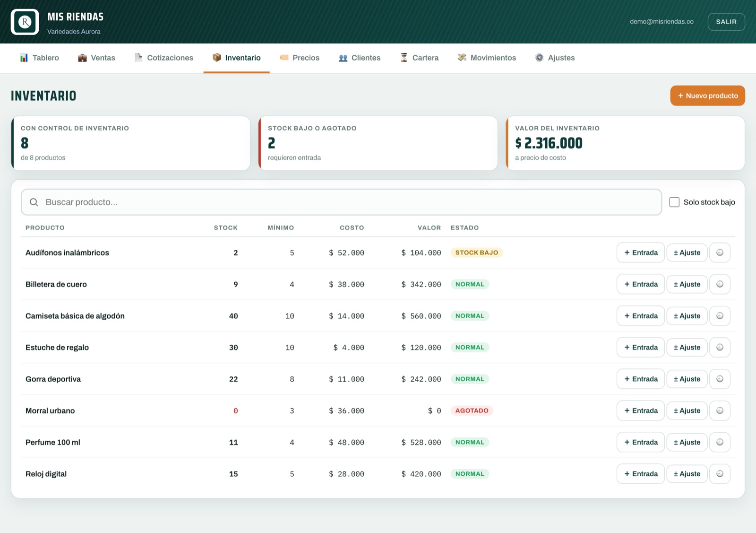Open Cotizaciones via its document icon
756x533 pixels.
click(138, 58)
